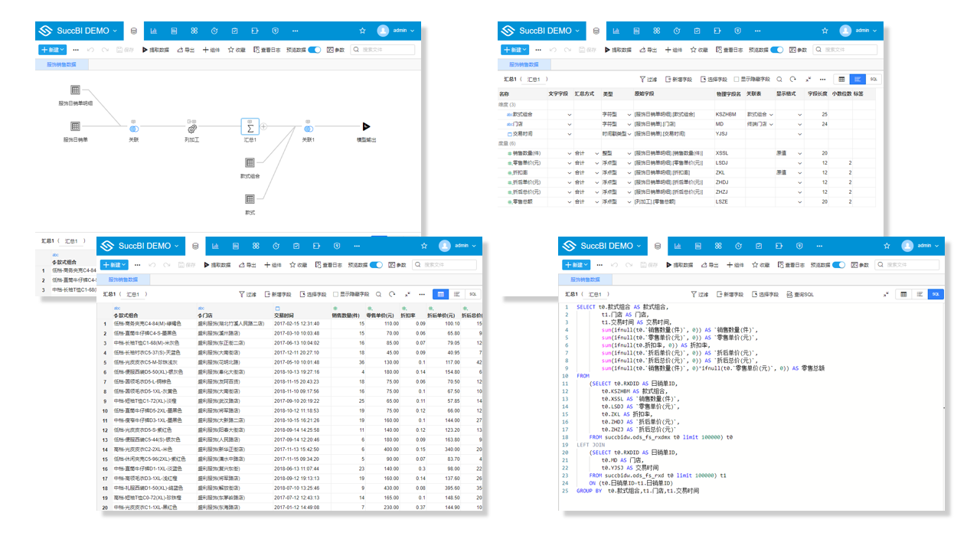Click the 款式组合 table node icon
Viewport: 980px width, 536px height.
(x=250, y=163)
